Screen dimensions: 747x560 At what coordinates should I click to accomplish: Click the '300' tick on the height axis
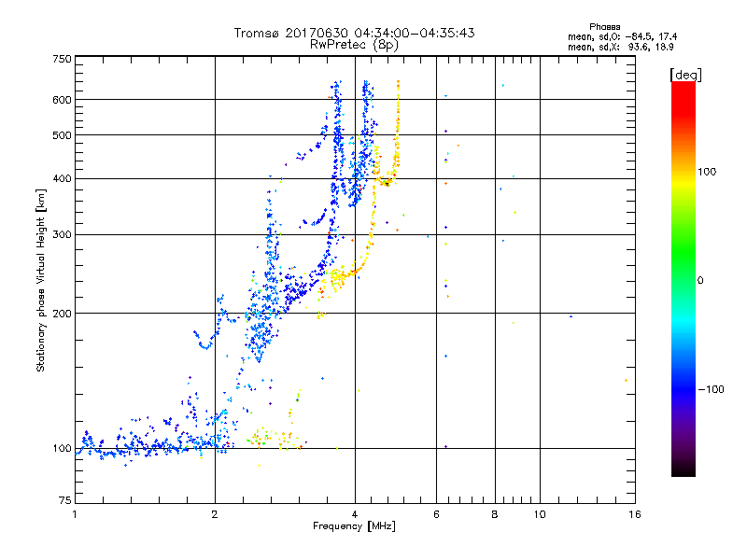pyautogui.click(x=62, y=235)
